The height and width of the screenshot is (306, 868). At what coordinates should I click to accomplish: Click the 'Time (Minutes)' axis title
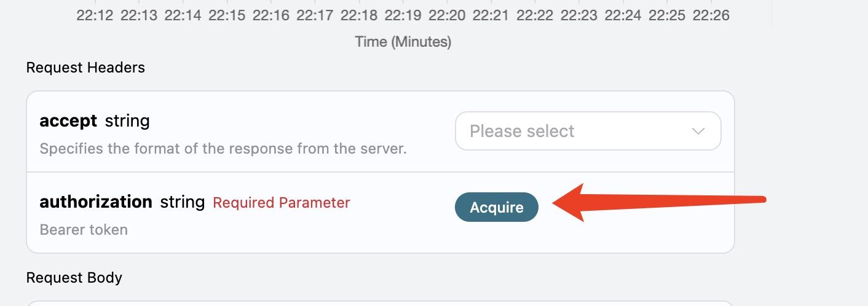[x=403, y=42]
